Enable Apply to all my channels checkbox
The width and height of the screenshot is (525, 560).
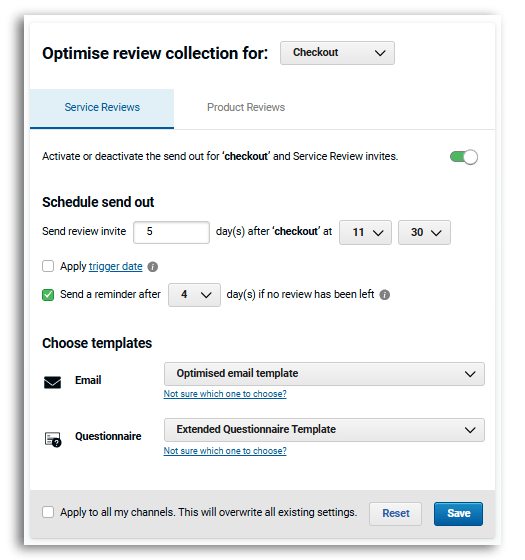tap(48, 512)
